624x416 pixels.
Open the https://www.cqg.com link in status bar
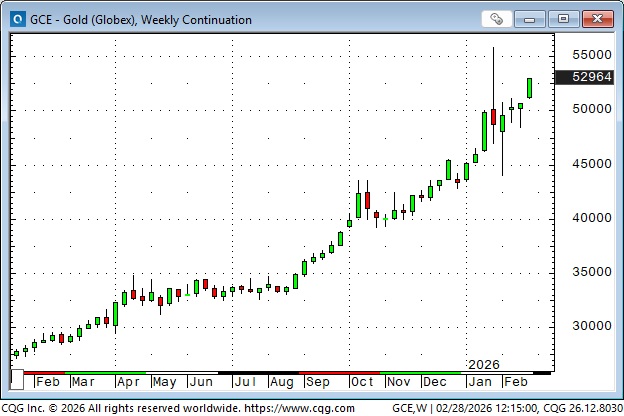[x=300, y=408]
